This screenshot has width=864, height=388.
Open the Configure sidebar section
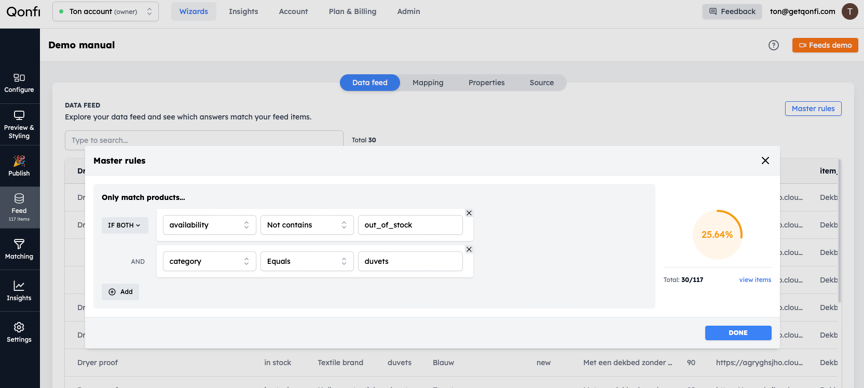(19, 83)
